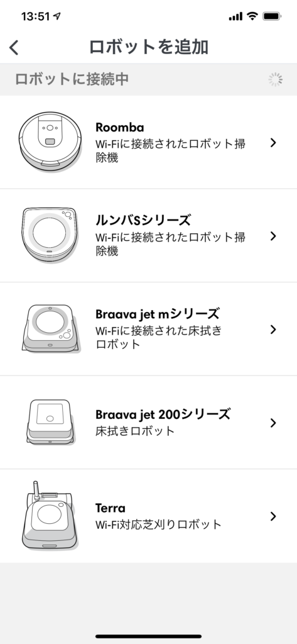Tap the battery indicator in status bar
297x644 pixels.
pyautogui.click(x=271, y=16)
